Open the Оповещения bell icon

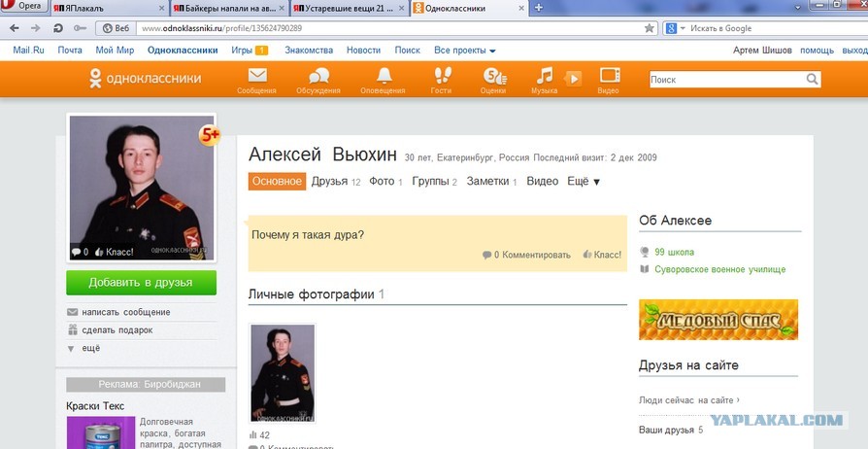point(384,76)
